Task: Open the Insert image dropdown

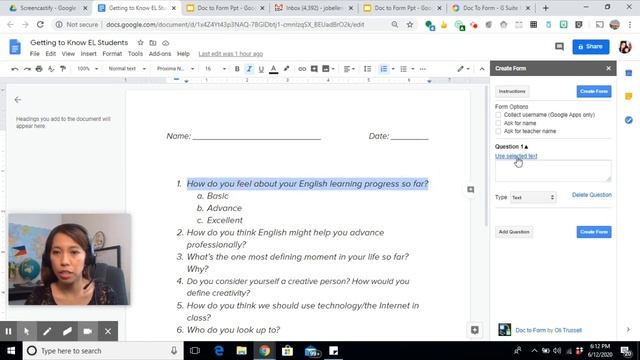Action: (x=328, y=69)
